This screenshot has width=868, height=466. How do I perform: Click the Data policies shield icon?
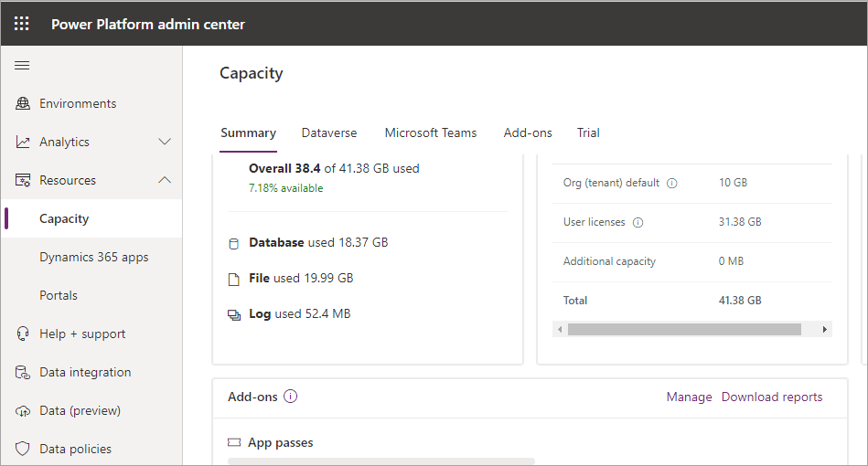pos(23,450)
